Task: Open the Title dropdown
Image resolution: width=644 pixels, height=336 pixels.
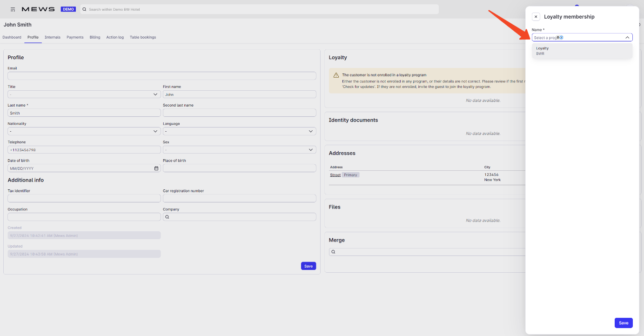Action: coord(155,94)
